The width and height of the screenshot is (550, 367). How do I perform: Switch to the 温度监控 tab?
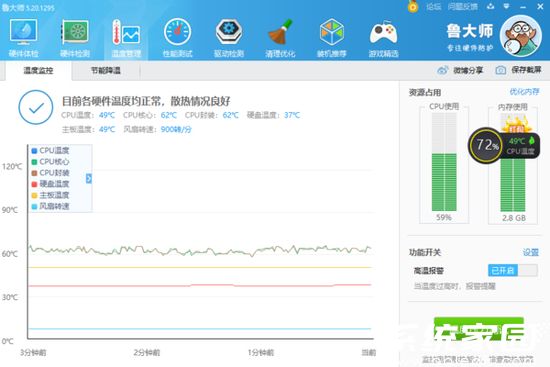coord(38,71)
